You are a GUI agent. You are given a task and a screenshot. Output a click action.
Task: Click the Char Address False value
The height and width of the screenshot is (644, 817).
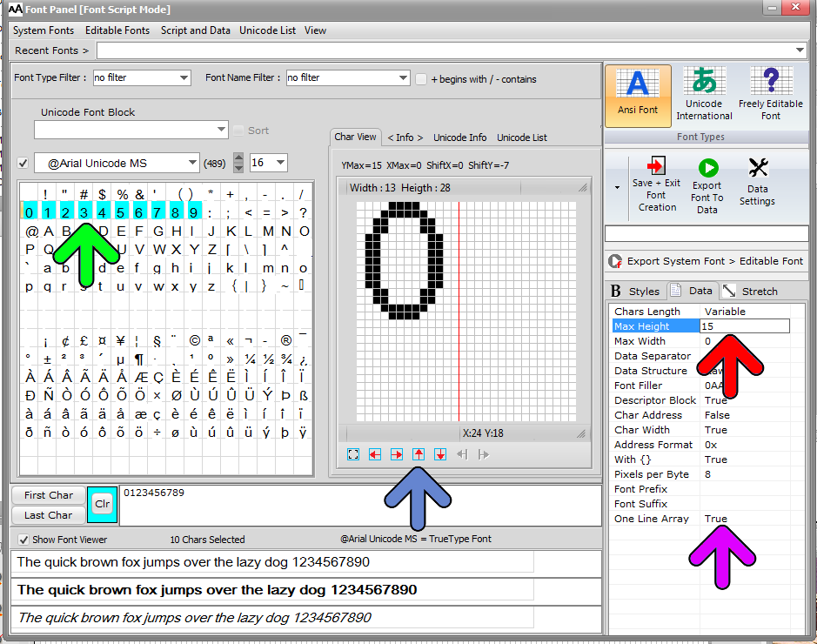coord(717,415)
